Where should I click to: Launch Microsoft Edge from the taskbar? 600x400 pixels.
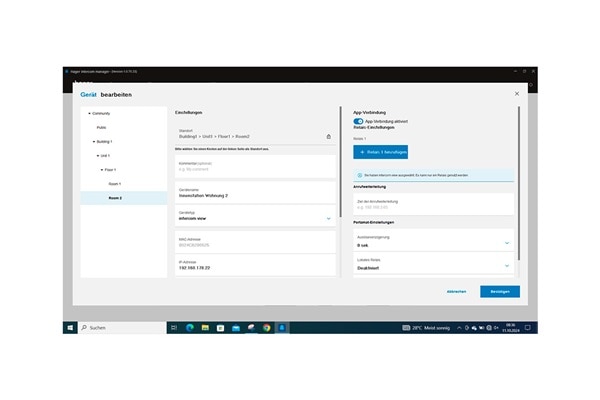tap(189, 327)
